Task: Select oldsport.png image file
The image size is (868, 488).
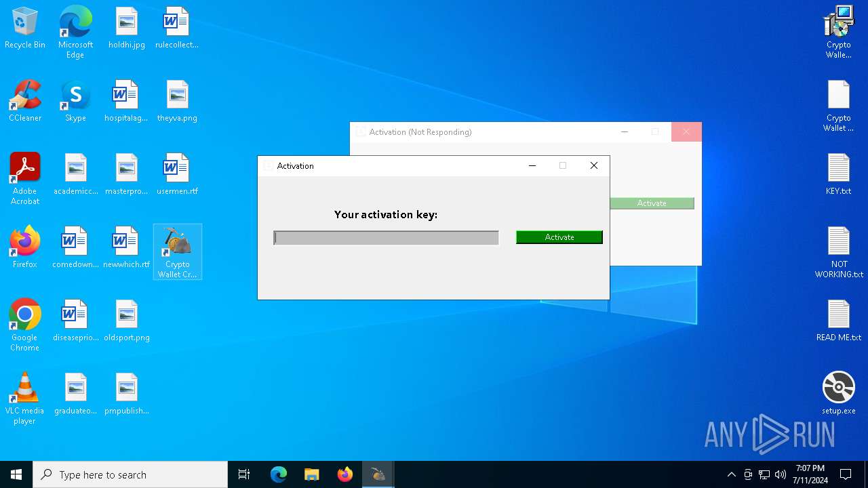Action: [127, 321]
